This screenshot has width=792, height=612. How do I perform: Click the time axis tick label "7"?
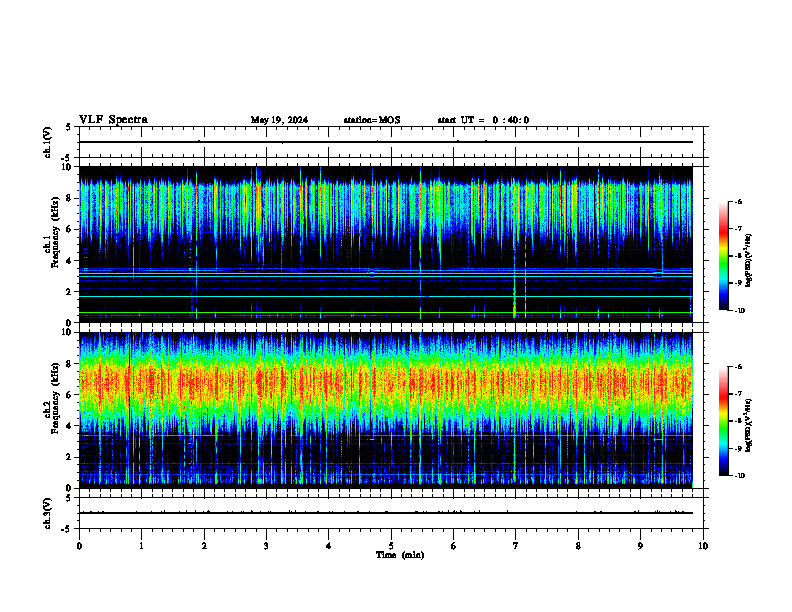point(516,546)
